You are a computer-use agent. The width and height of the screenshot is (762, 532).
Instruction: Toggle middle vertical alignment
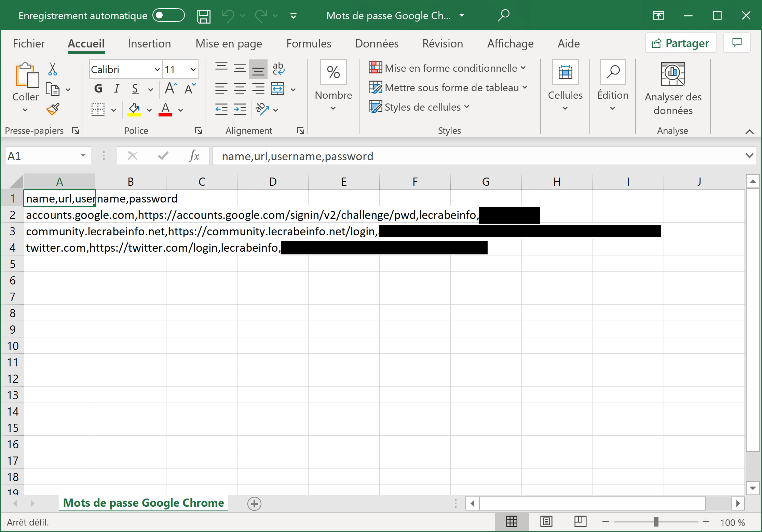240,69
